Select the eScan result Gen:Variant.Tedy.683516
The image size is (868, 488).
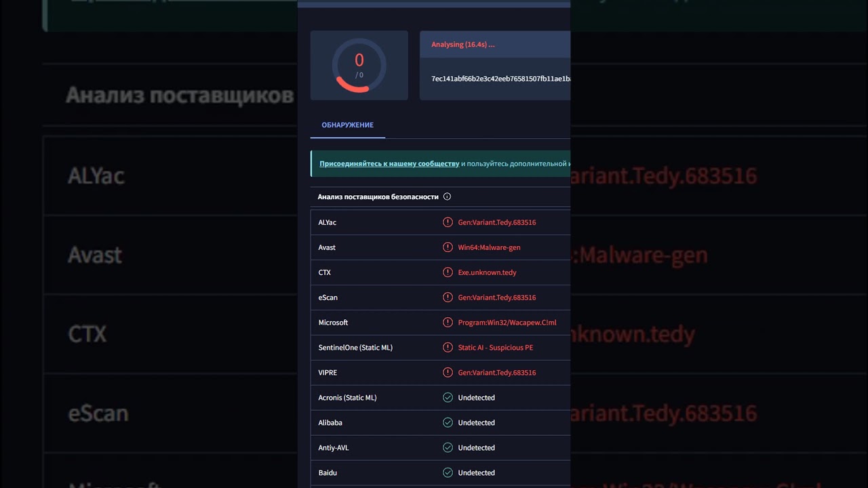[x=497, y=298]
